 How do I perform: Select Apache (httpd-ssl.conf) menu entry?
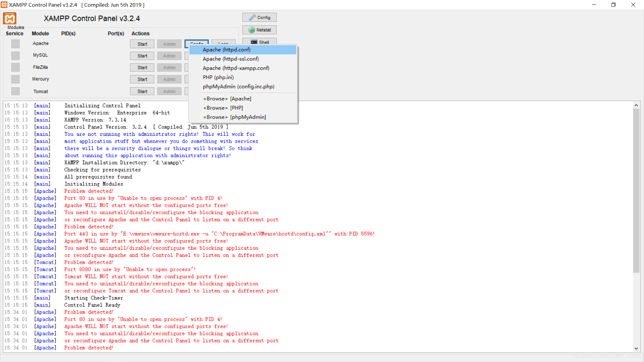click(x=243, y=59)
